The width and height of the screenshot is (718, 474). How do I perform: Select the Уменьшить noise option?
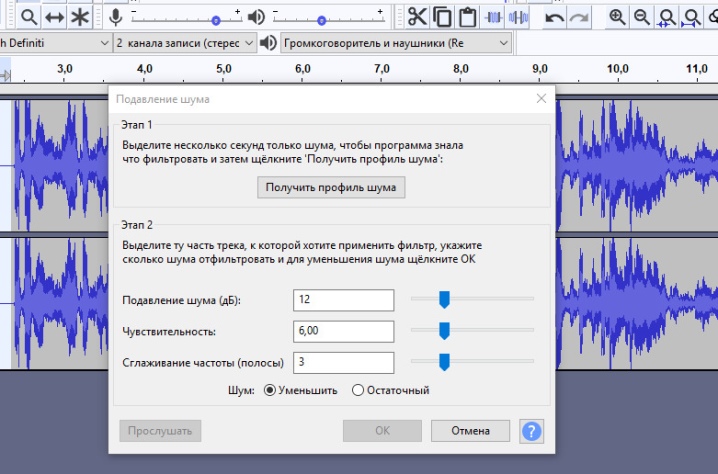[x=301, y=390]
